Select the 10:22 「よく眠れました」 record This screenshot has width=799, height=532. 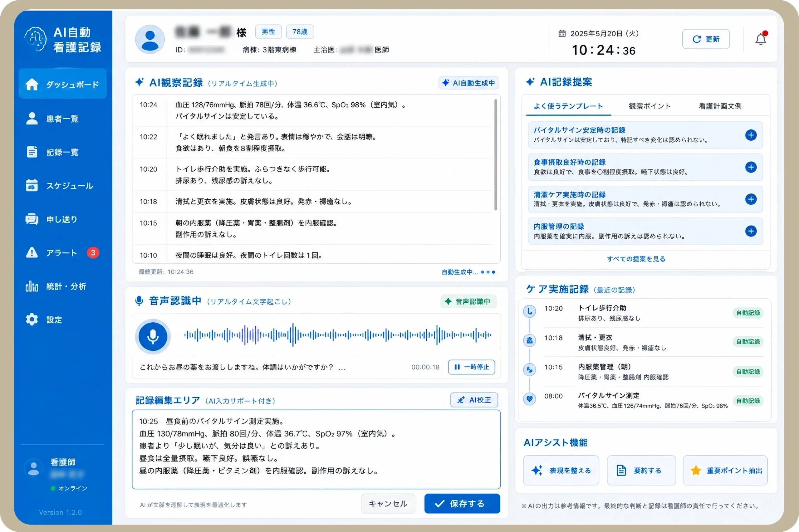pos(312,143)
